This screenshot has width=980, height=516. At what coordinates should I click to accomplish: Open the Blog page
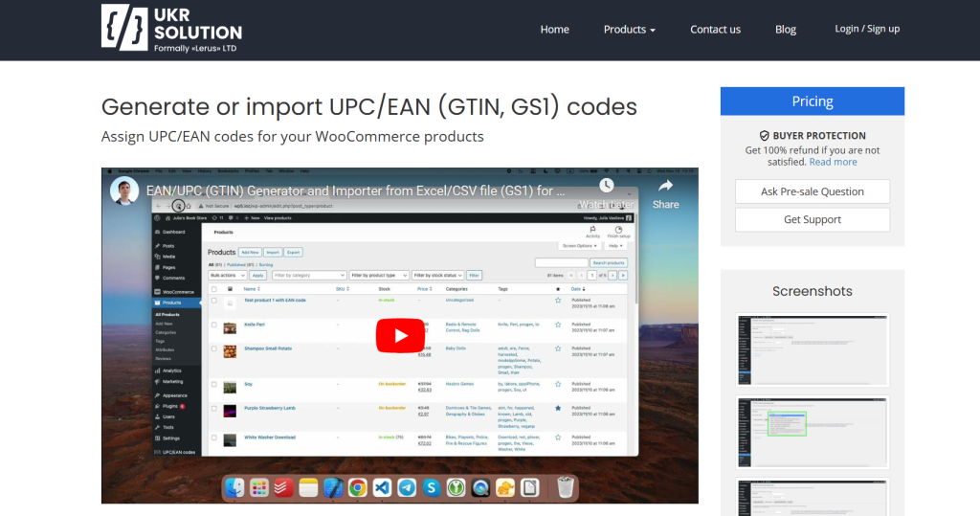(x=786, y=30)
